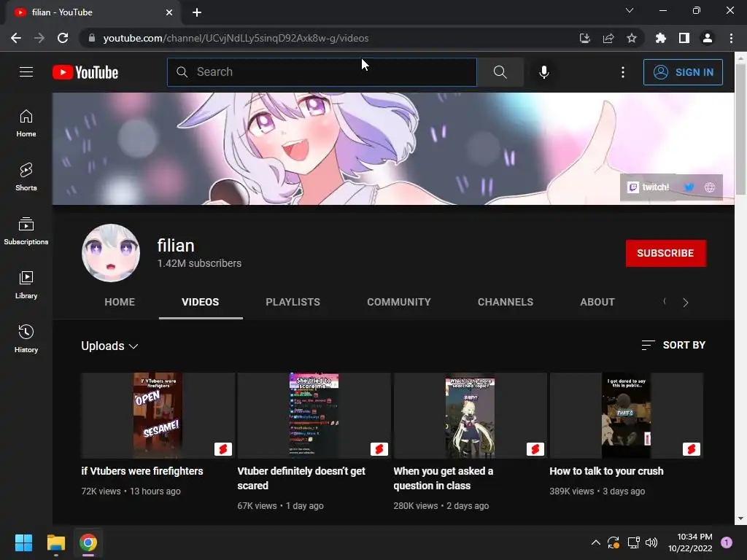The width and height of the screenshot is (747, 560).
Task: Open Chrome extensions puzzle icon
Action: (661, 38)
